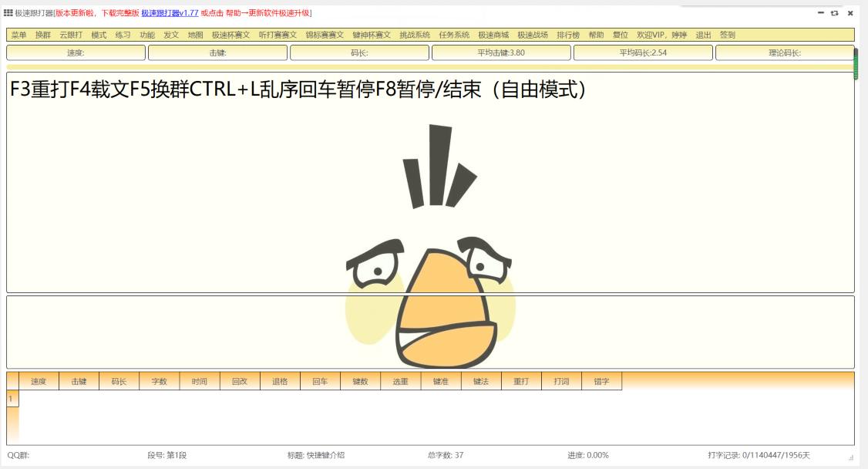Click the 错字 column header
Viewport: 868px width, 469px height.
tap(602, 382)
